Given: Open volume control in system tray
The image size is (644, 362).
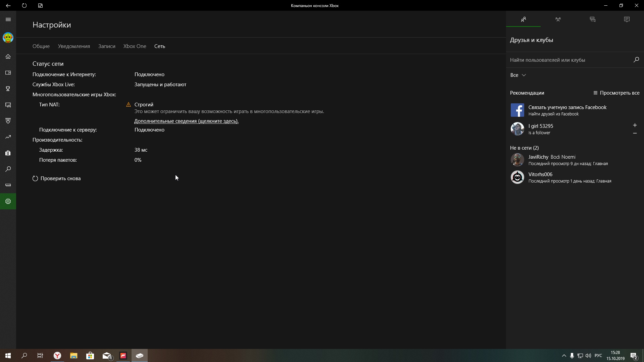Looking at the screenshot, I should pyautogui.click(x=588, y=356).
